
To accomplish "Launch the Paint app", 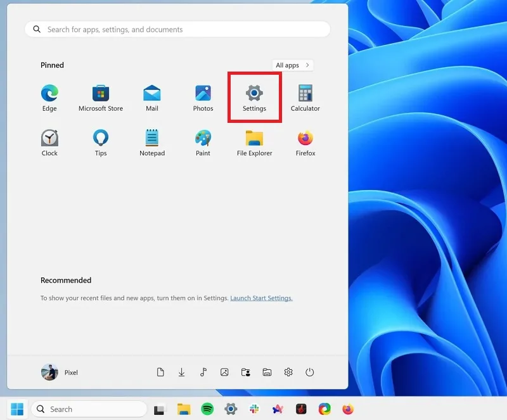I will (x=203, y=143).
